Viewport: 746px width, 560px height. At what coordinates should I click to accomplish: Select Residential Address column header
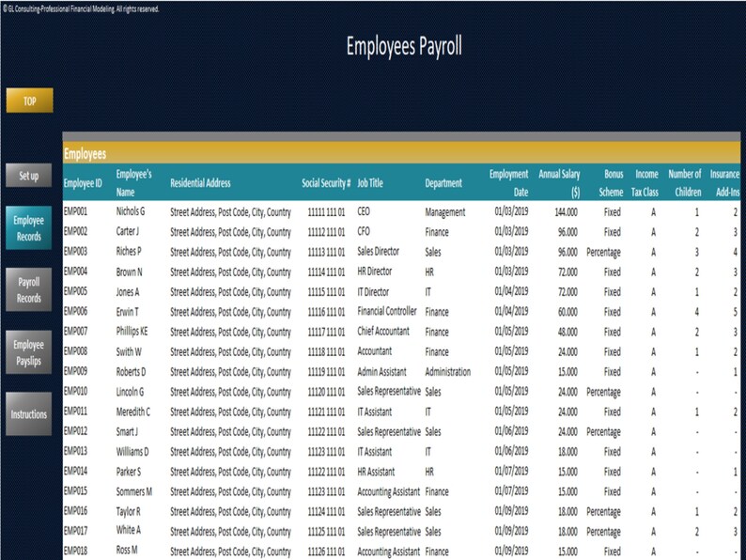click(200, 183)
